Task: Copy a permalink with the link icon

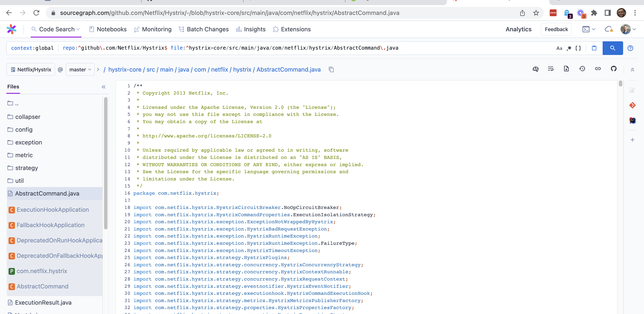Action: tap(598, 69)
